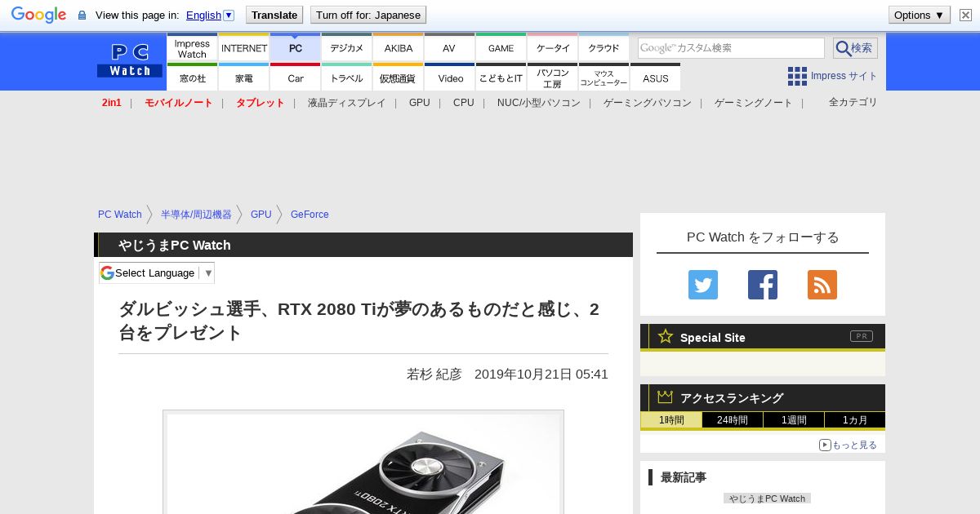This screenshot has width=980, height=514.
Task: Click the やじうまPC Watch tag under 最新記事
Action: pyautogui.click(x=767, y=498)
